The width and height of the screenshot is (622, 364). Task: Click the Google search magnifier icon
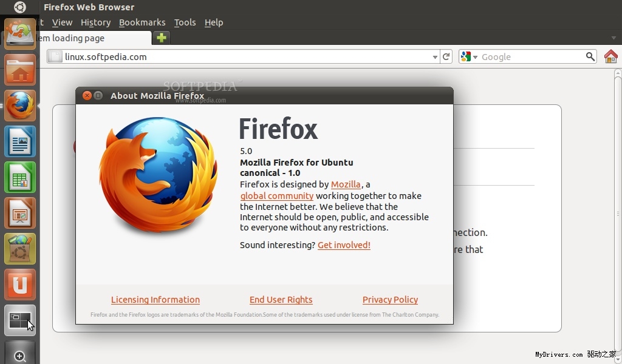(590, 56)
